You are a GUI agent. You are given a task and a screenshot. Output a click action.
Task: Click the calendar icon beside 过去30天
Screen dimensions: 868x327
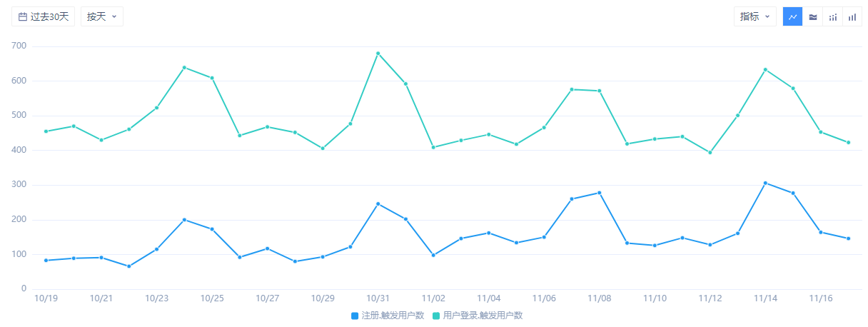click(23, 16)
